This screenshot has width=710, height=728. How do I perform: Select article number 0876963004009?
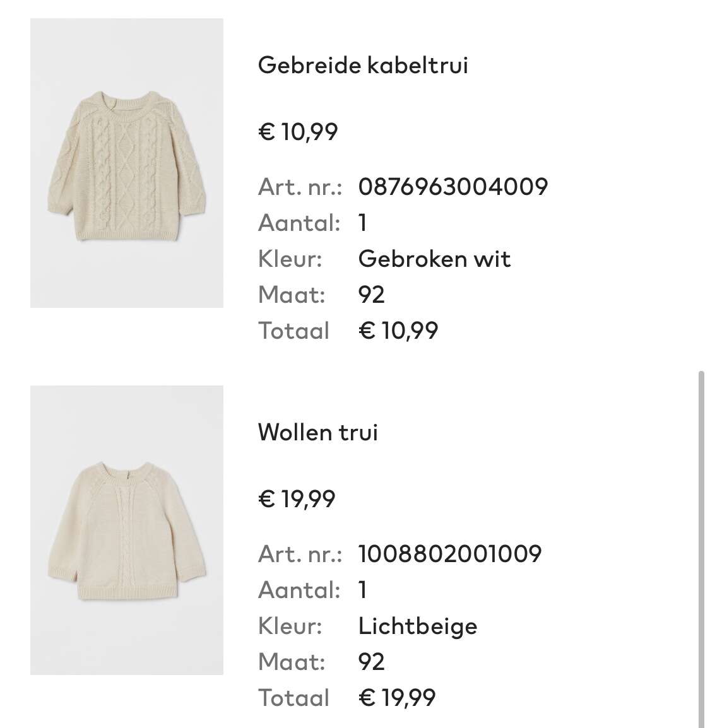coord(453,187)
